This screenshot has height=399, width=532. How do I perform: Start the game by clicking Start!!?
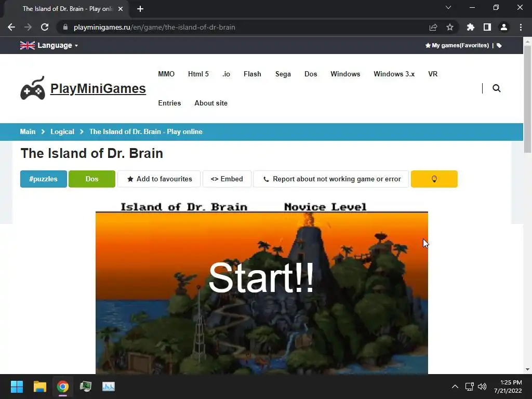tap(262, 278)
